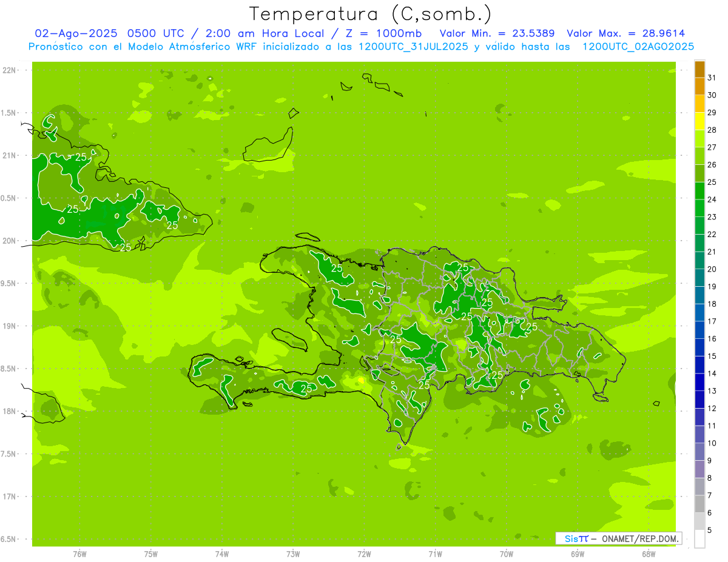Viewport: 728px width, 562px height.
Task: Click the "73W" longitude axis label
Action: (x=293, y=554)
